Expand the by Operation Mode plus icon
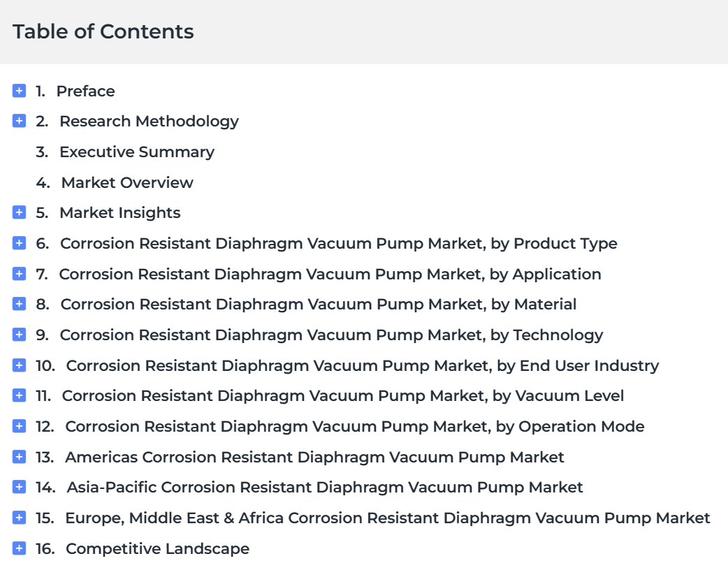 19,425
